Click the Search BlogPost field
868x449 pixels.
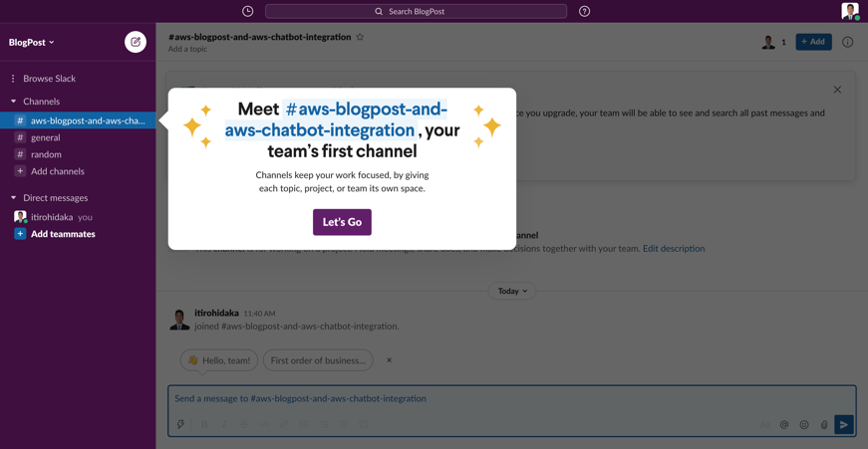[x=416, y=11]
